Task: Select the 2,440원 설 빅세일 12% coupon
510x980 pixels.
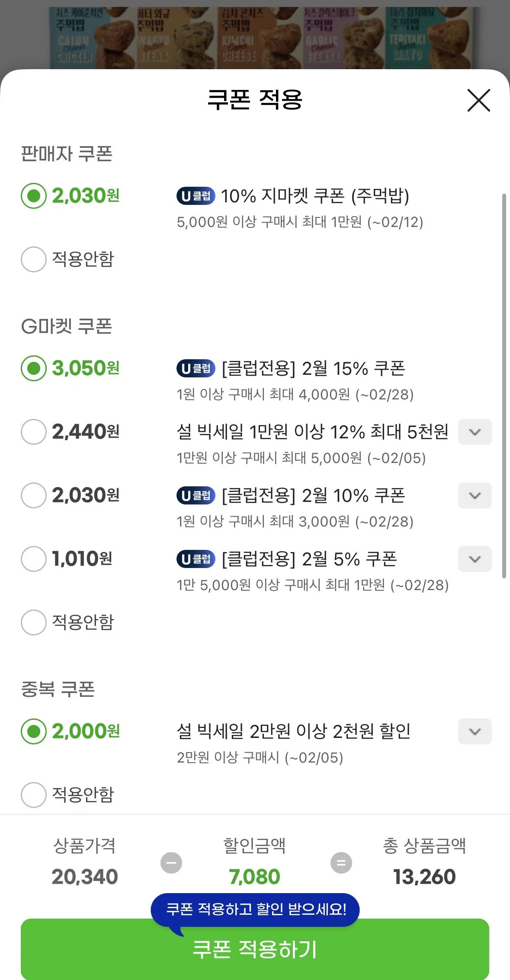Action: [34, 432]
